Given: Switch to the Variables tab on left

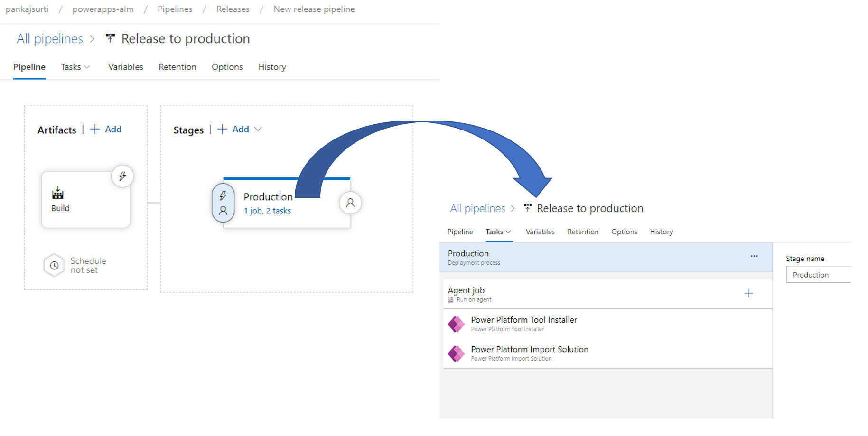Looking at the screenshot, I should coord(125,67).
